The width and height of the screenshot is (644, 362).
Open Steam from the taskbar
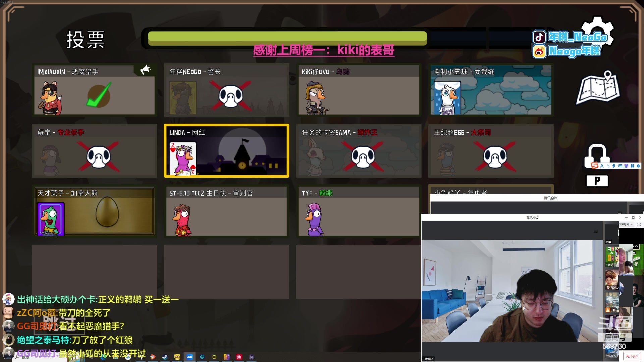[x=165, y=357]
